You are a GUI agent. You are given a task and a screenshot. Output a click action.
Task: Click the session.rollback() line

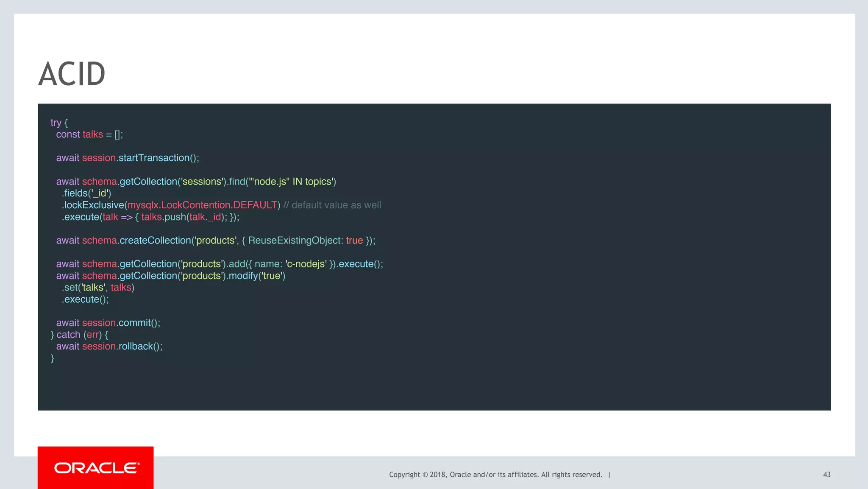click(x=109, y=346)
